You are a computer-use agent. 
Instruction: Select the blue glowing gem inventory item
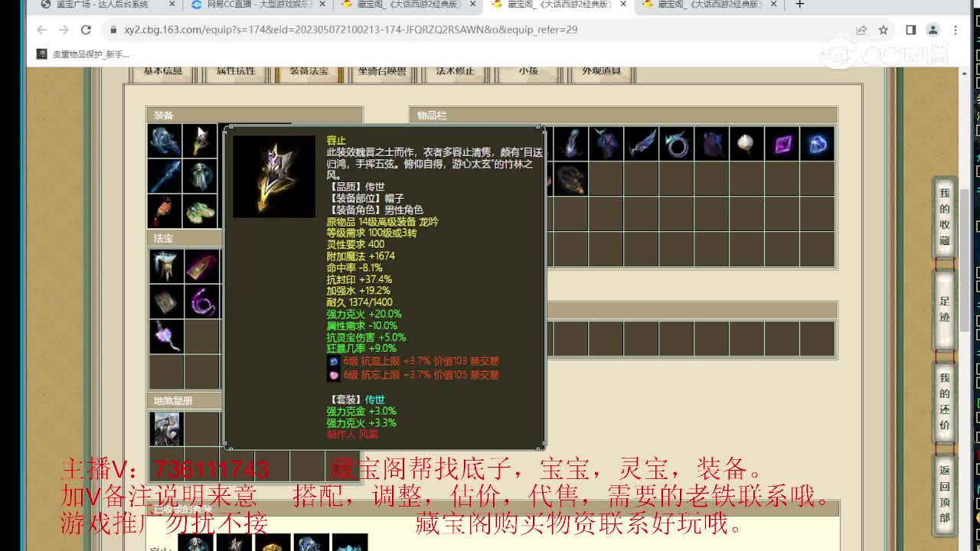coord(817,144)
